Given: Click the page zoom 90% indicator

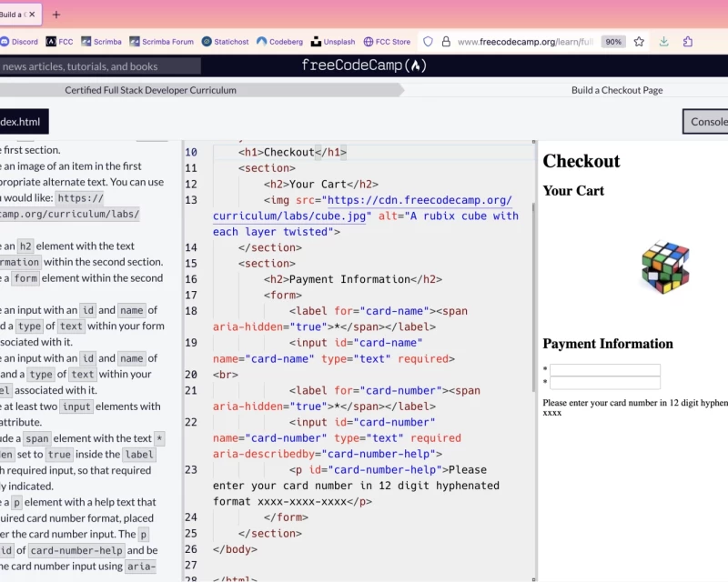Looking at the screenshot, I should (x=612, y=41).
